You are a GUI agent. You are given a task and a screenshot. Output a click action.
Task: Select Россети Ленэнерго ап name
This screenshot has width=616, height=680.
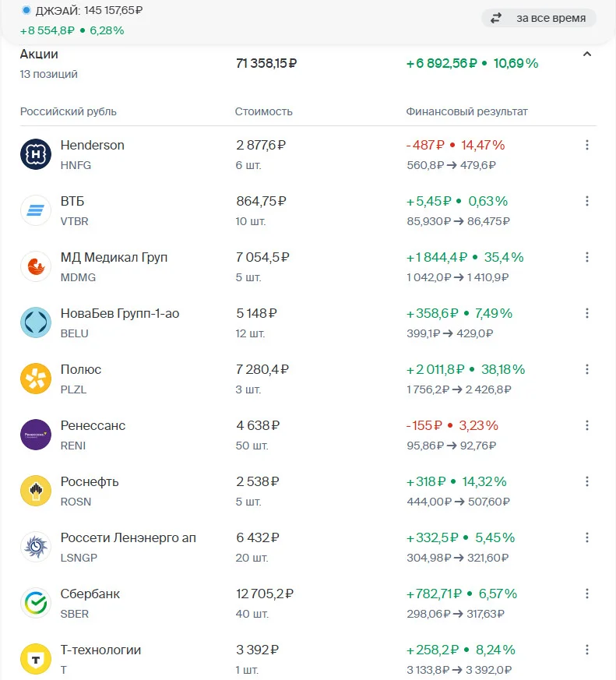point(128,537)
